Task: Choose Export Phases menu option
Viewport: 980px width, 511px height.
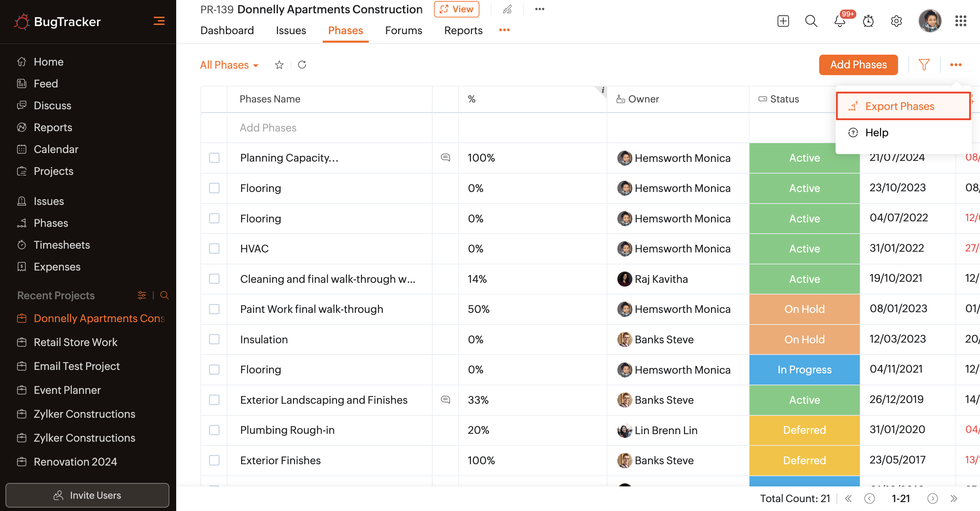Action: (899, 106)
